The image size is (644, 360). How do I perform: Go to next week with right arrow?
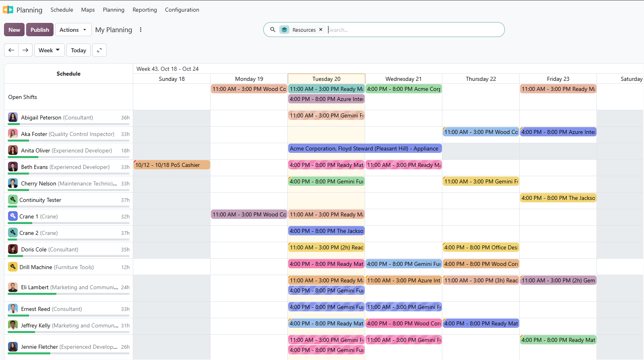25,50
